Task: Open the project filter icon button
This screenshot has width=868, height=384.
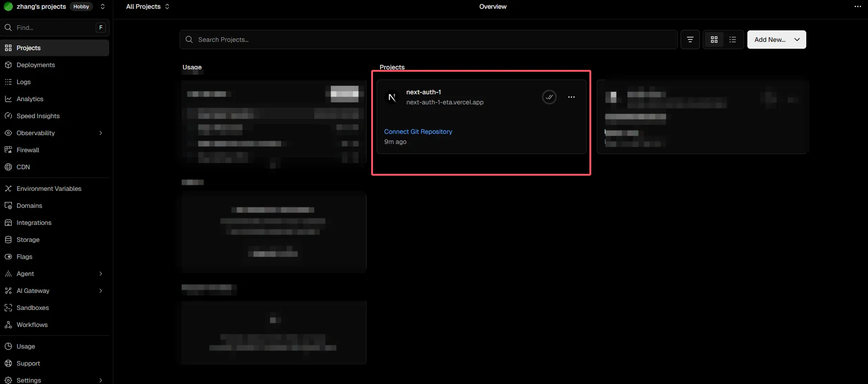Action: (x=690, y=40)
